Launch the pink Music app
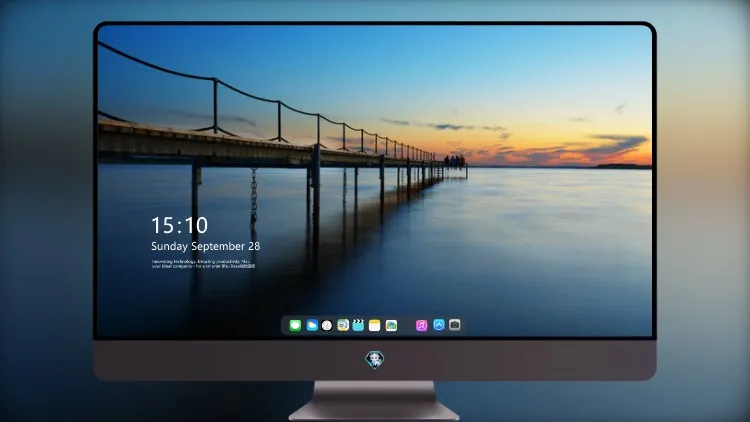This screenshot has width=750, height=422. [x=421, y=325]
